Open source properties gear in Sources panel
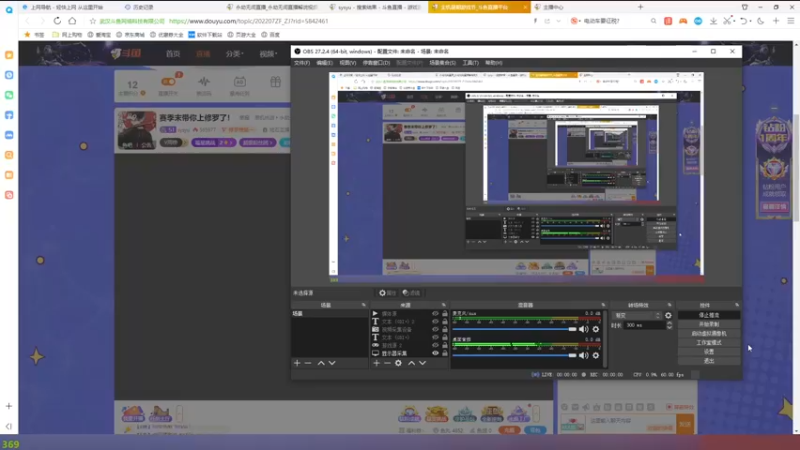This screenshot has height=450, width=800. [x=398, y=363]
